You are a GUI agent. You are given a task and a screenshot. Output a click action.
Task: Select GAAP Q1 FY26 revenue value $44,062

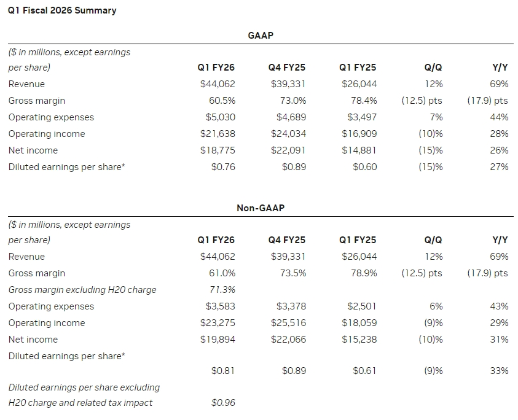(218, 84)
